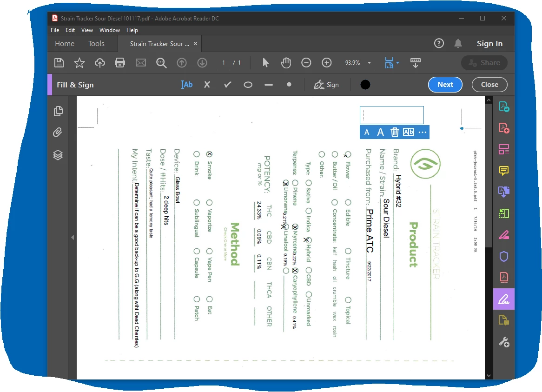Select the Add Text tool
Screen dimensions: 542x392
coord(187,85)
